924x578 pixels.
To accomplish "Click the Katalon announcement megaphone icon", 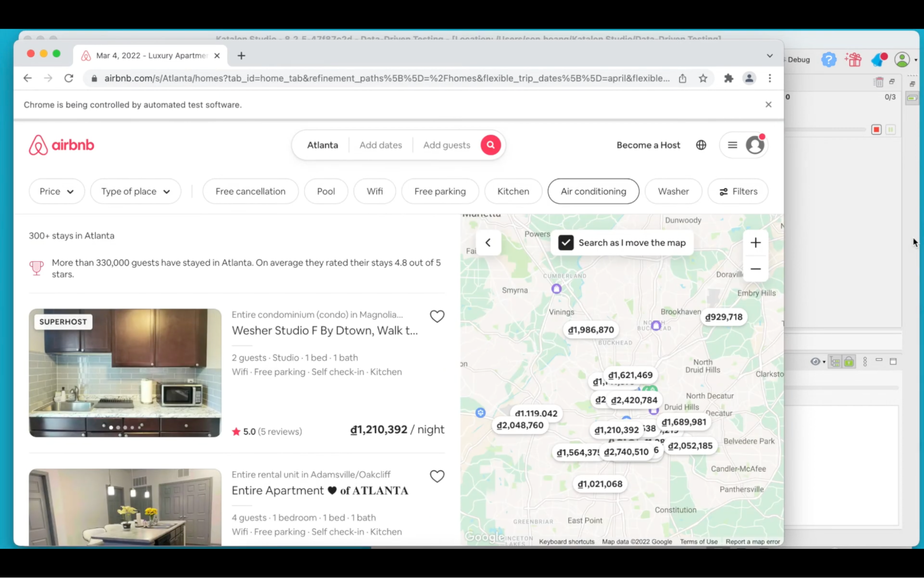I will coord(879,59).
